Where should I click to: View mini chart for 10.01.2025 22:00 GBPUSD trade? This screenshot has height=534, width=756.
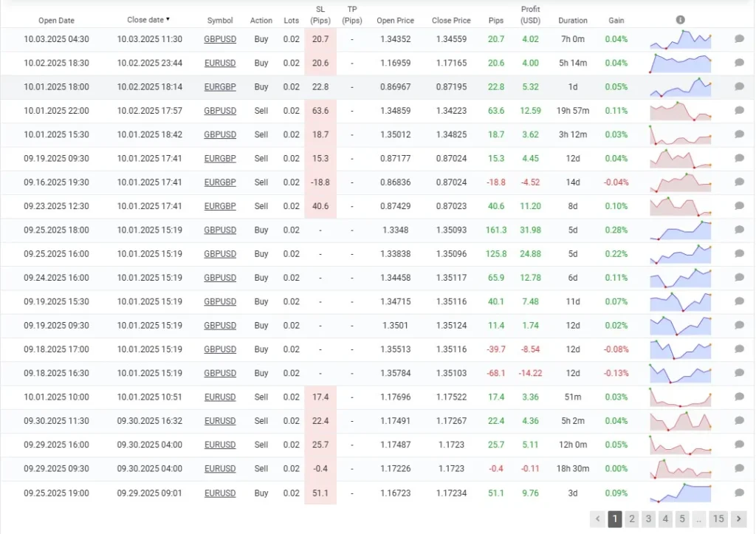(680, 111)
